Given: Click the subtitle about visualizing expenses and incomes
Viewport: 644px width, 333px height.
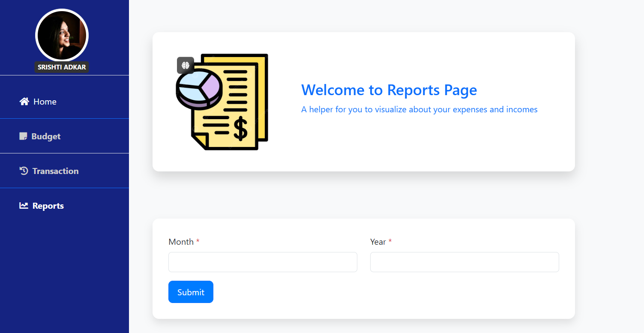Looking at the screenshot, I should point(419,109).
